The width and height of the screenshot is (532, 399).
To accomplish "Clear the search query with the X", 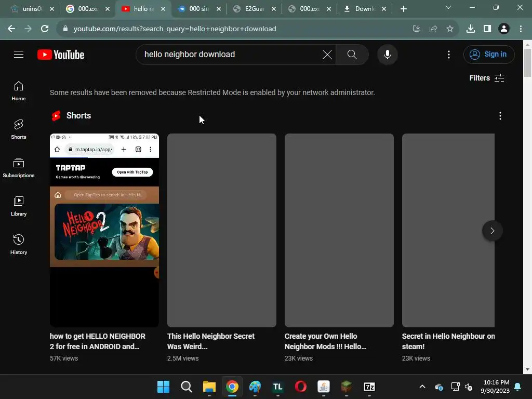I will click(x=327, y=54).
